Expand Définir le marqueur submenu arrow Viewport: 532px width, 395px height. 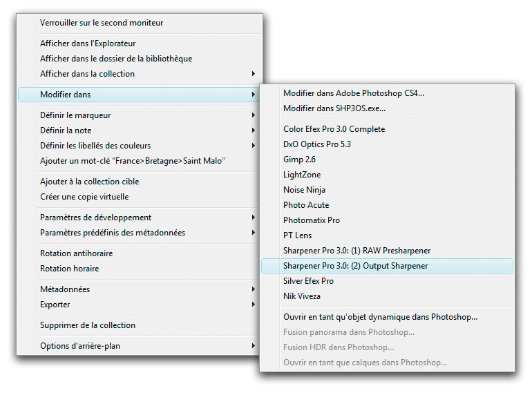pos(253,115)
